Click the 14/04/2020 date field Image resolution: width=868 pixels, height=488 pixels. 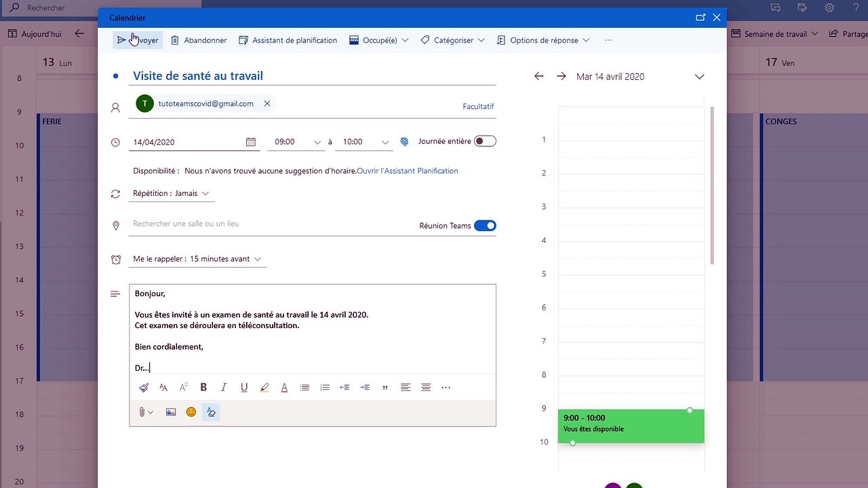(186, 142)
